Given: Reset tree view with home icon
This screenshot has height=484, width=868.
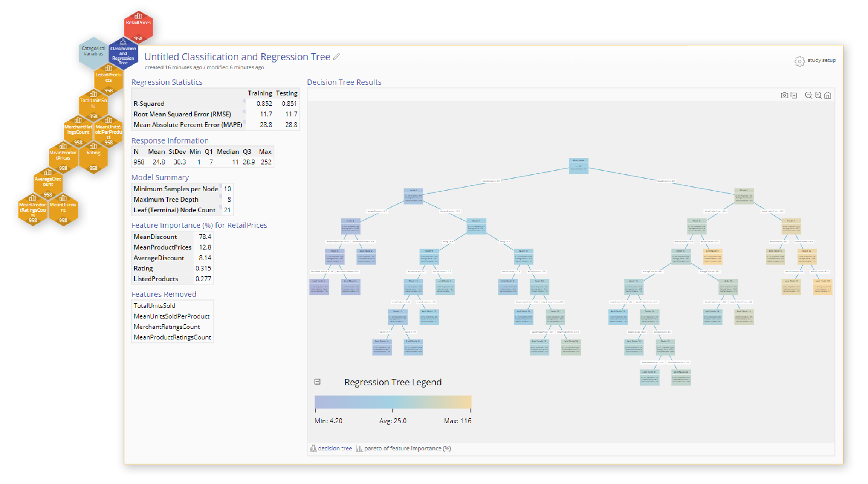Looking at the screenshot, I should 828,95.
